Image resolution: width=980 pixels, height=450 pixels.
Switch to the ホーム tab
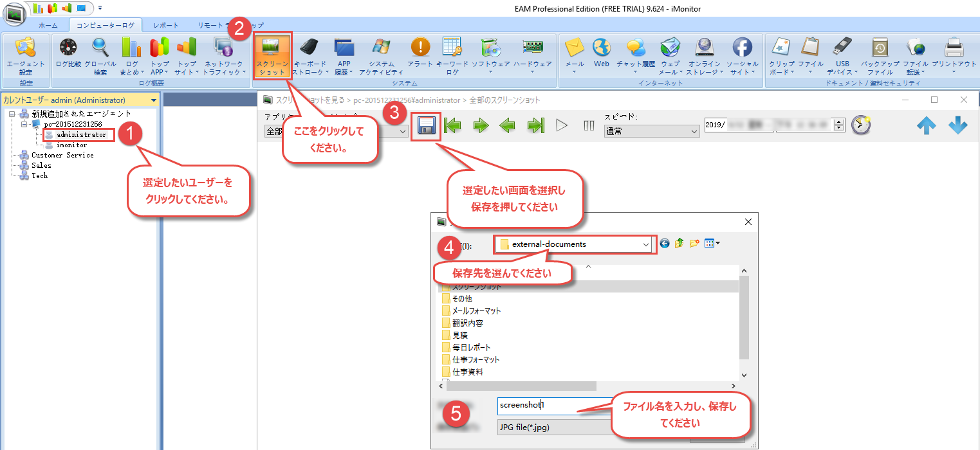point(47,25)
